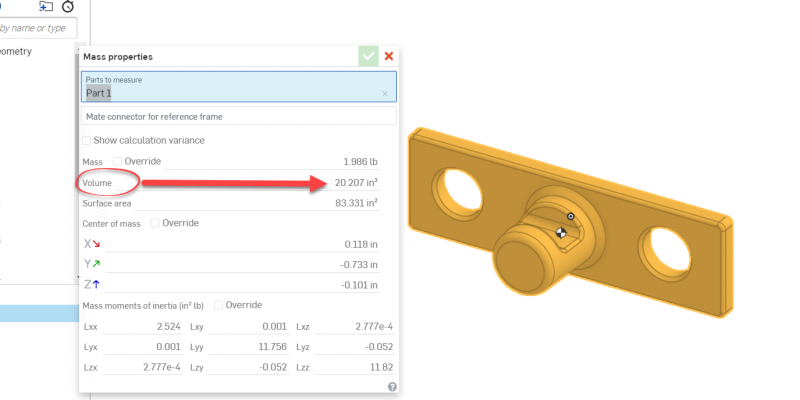Click the rollback timer icon
The width and height of the screenshot is (800, 400).
tap(69, 5)
